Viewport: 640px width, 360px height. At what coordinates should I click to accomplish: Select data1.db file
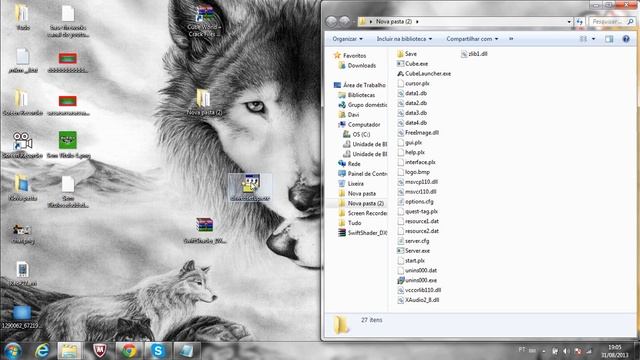pos(412,93)
